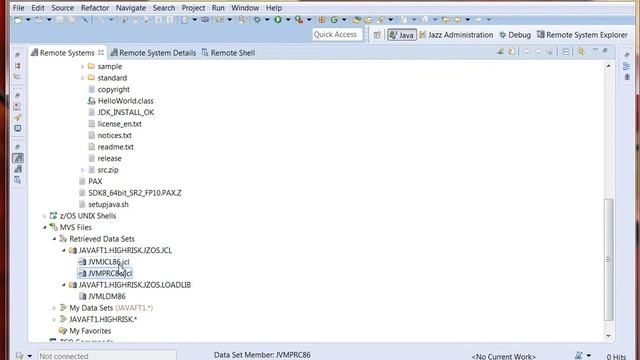The image size is (640, 360).
Task: Click the New Java Package icon
Action: point(322,20)
